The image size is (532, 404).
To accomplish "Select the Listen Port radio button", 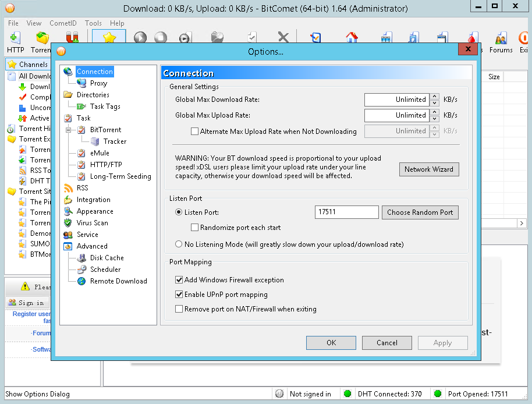I will 179,212.
